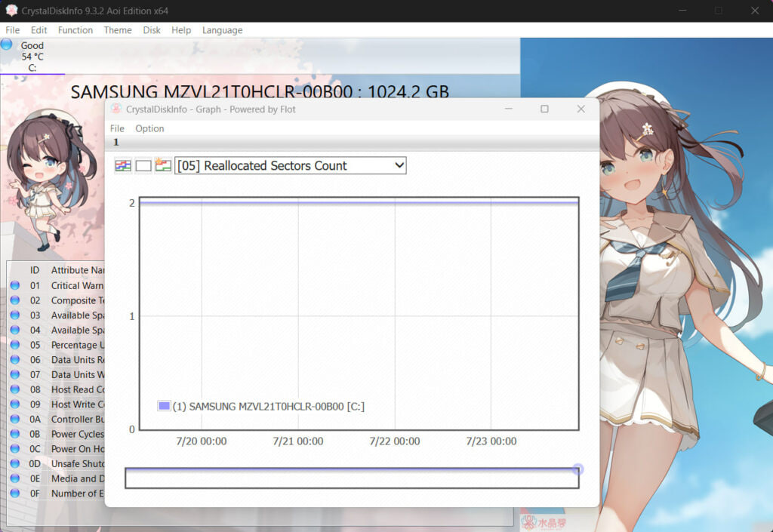The width and height of the screenshot is (773, 532).
Task: Click the disk tab labeled 1 in Graph window
Action: [x=116, y=143]
